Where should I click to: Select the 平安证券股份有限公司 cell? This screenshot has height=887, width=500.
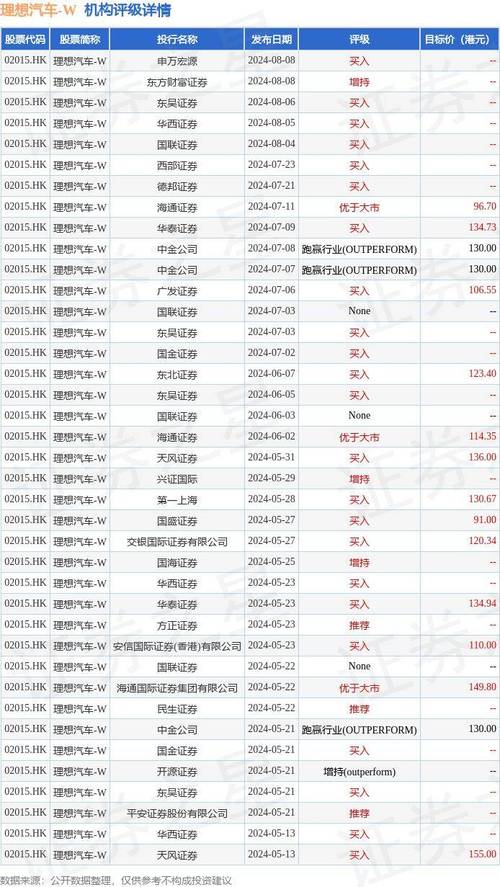(x=177, y=813)
